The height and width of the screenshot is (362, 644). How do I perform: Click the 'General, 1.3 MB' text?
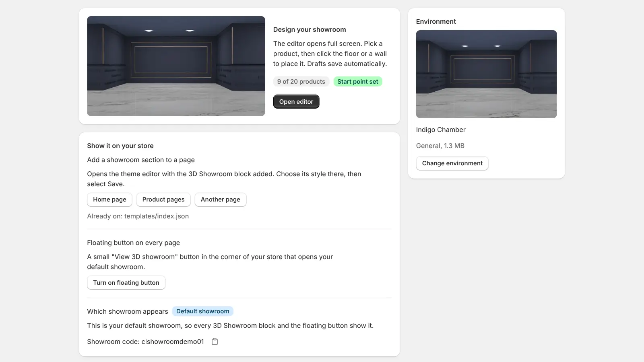pyautogui.click(x=440, y=146)
